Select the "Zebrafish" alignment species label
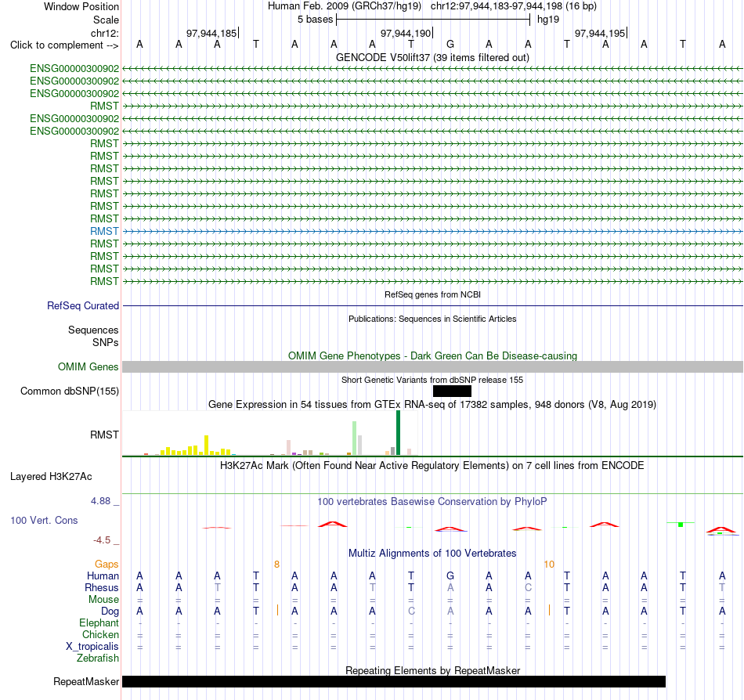 point(98,659)
